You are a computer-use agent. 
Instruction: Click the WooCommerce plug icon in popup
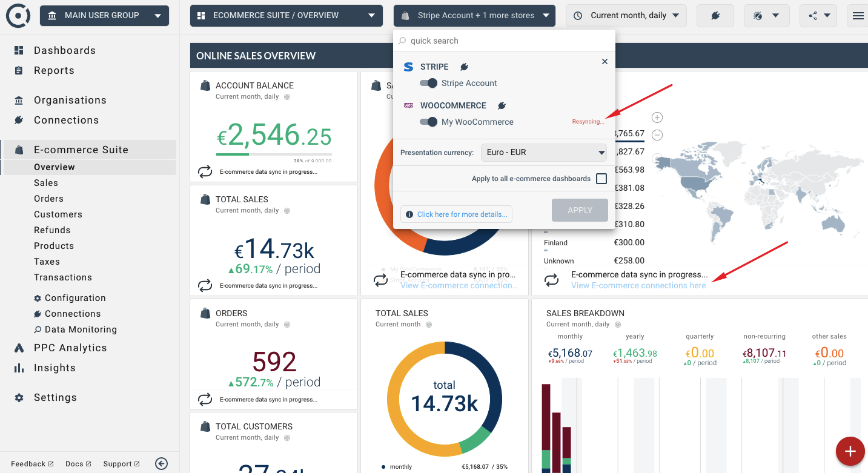coord(502,105)
